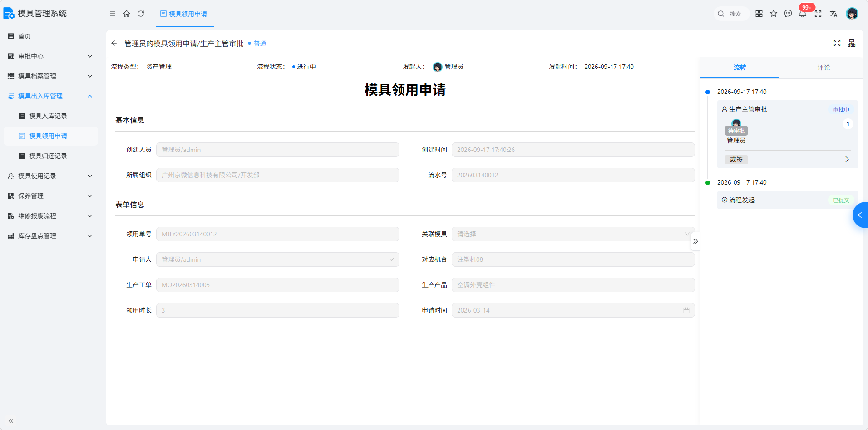The width and height of the screenshot is (868, 430).
Task: Click the favorites star icon
Action: click(x=774, y=14)
